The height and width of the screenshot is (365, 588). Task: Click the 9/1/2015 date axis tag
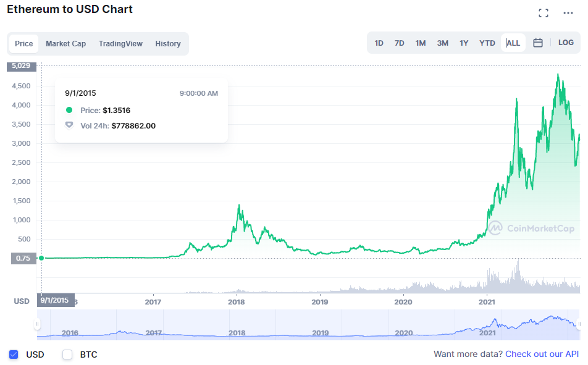56,300
